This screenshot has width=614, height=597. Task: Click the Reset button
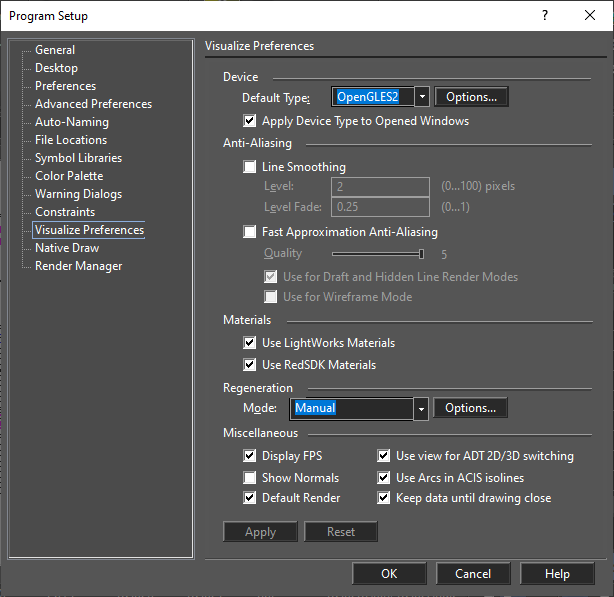[341, 532]
